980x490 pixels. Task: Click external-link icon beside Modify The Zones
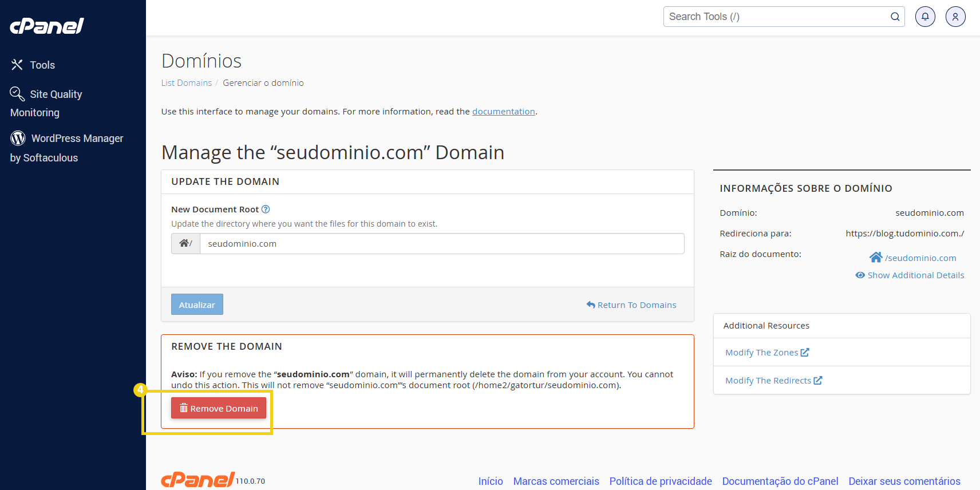(x=805, y=352)
